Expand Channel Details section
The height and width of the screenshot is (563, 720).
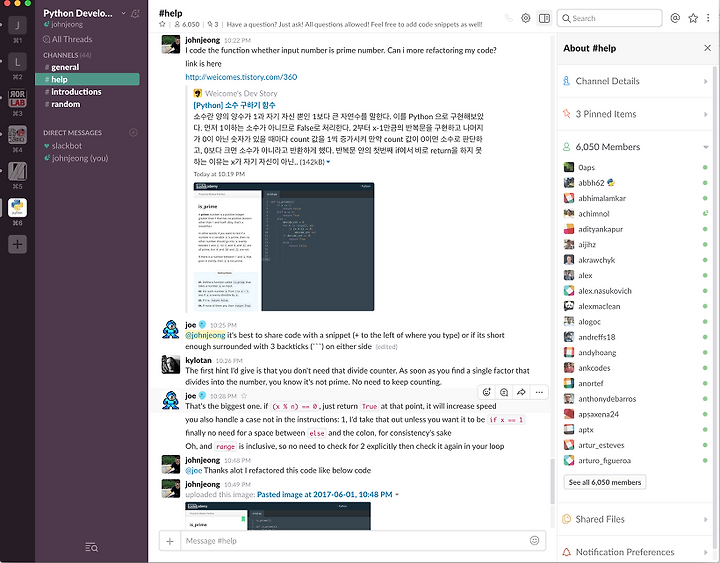coord(636,81)
